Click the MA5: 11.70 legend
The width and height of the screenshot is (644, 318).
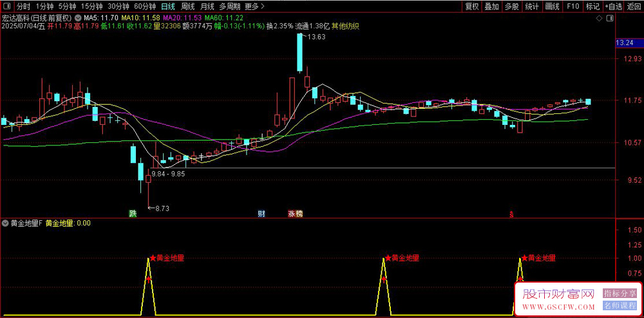click(x=102, y=18)
